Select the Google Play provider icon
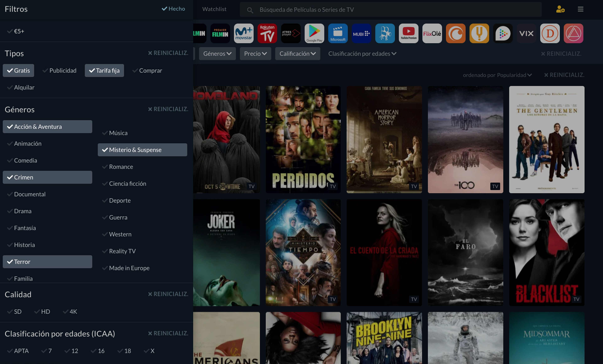This screenshot has height=364, width=603. point(314,33)
